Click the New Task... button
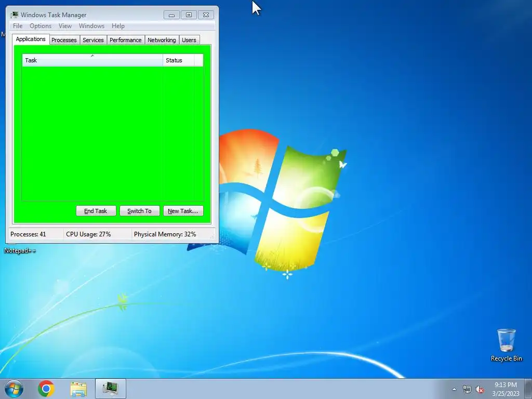This screenshot has height=399, width=532. (x=183, y=211)
